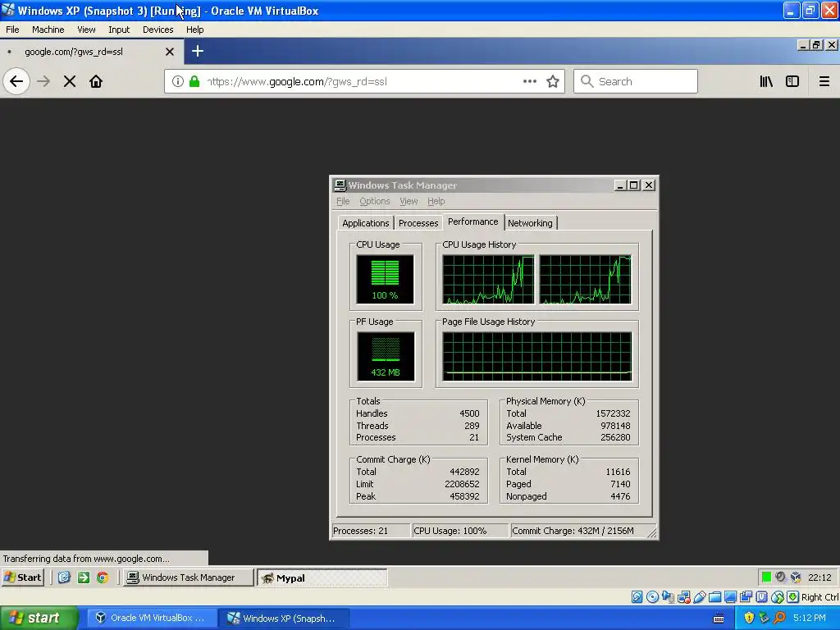This screenshot has height=630, width=840.
Task: Click host tray yellow security shield icon
Action: pos(749,618)
